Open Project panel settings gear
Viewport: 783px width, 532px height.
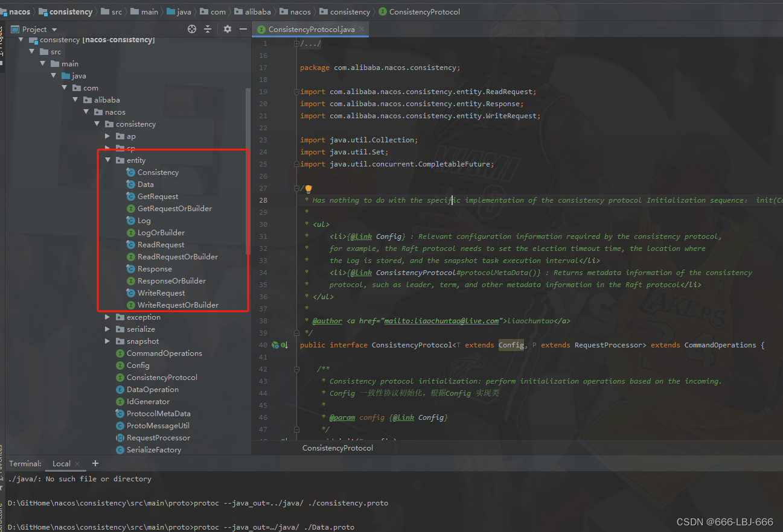(228, 29)
